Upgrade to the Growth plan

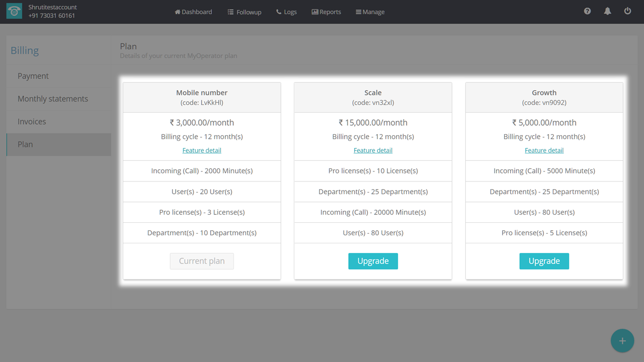[x=544, y=261]
